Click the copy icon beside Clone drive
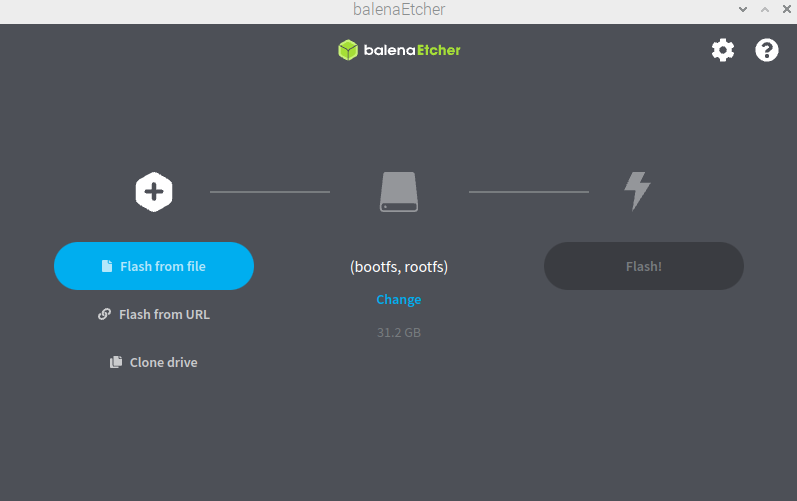 tap(116, 362)
